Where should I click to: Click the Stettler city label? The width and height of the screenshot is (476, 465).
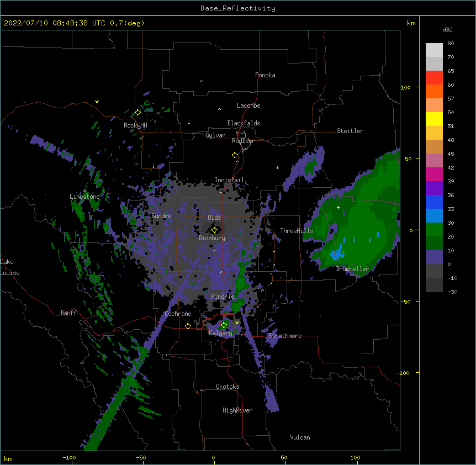coord(350,131)
